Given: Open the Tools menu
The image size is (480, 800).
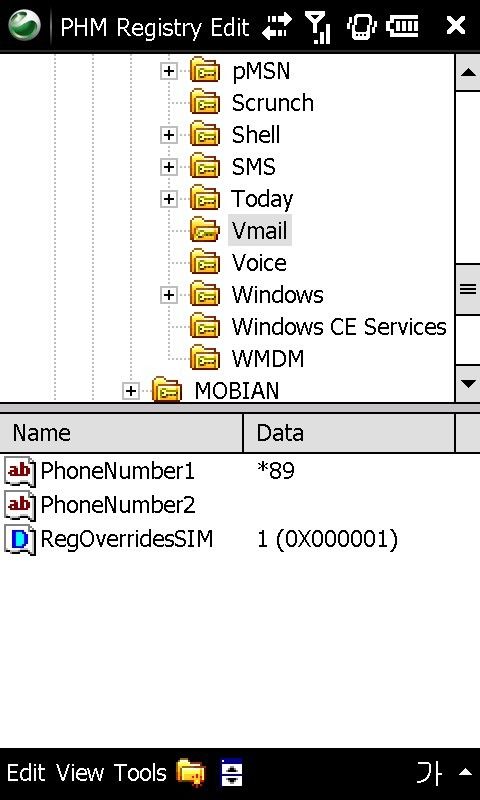Looking at the screenshot, I should (140, 773).
